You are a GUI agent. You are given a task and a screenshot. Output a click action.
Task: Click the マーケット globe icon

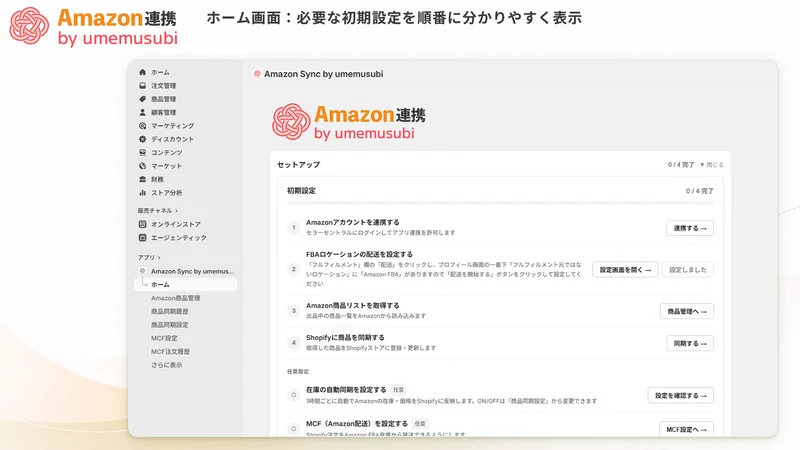[142, 166]
